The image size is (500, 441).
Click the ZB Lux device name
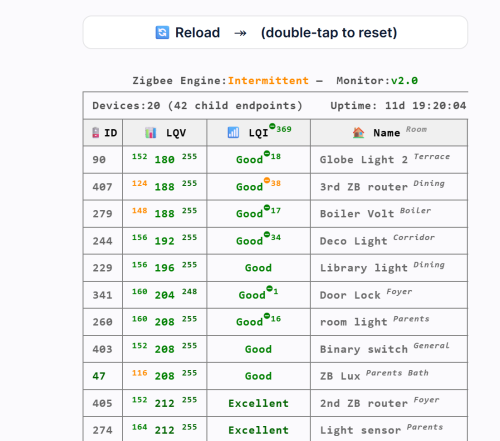[340, 376]
